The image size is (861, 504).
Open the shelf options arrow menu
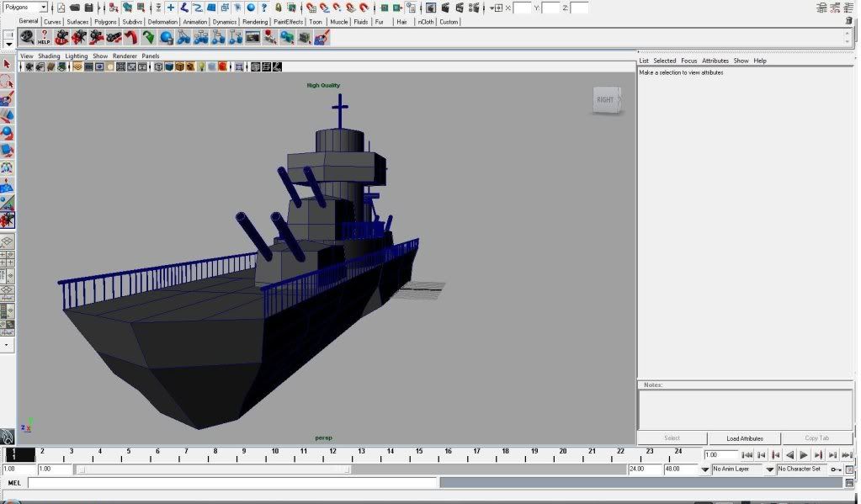point(8,44)
